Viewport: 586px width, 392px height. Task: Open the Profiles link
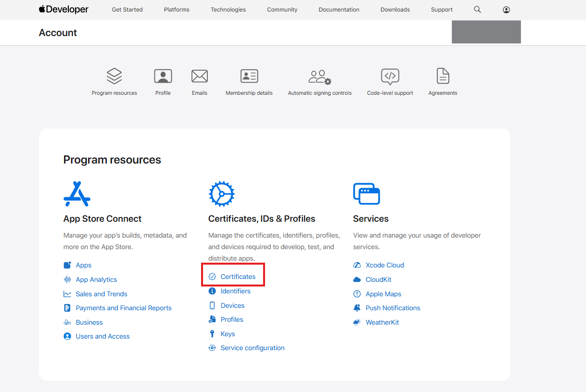tap(232, 319)
